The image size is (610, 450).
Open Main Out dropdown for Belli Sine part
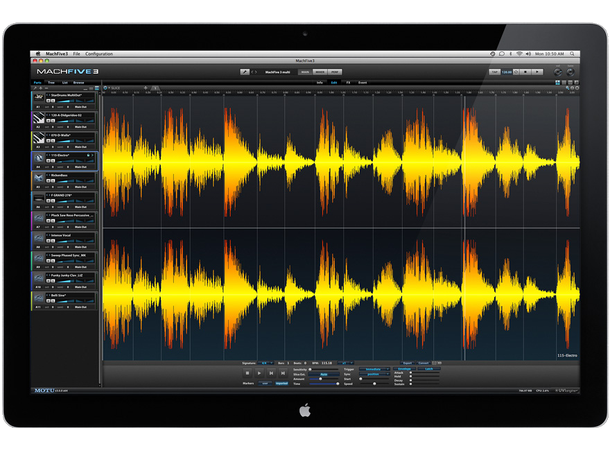[x=81, y=307]
